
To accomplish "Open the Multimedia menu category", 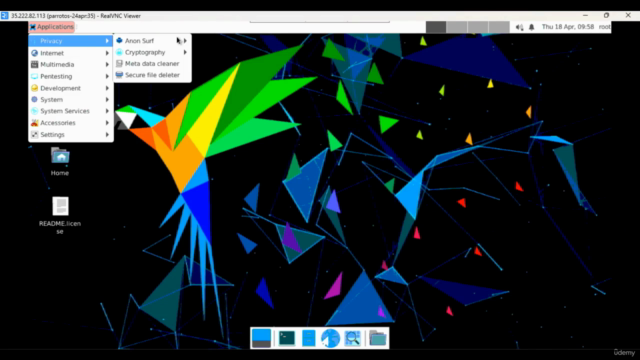I will click(71, 64).
